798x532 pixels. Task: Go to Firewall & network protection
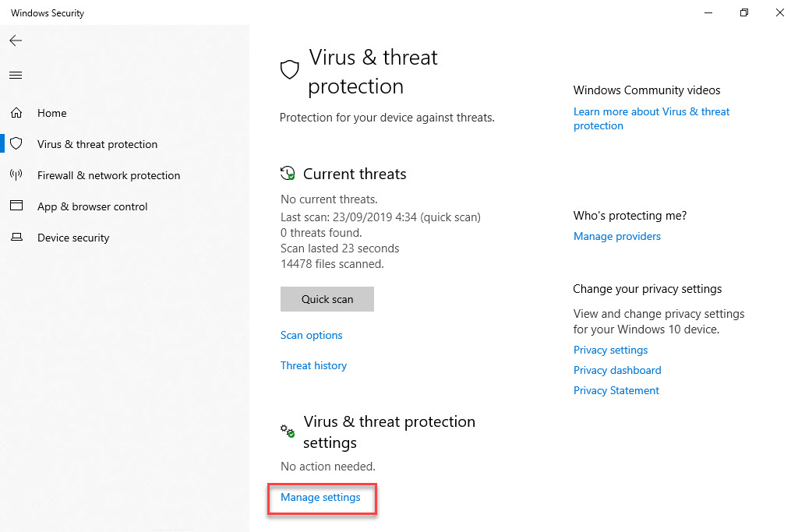click(108, 175)
